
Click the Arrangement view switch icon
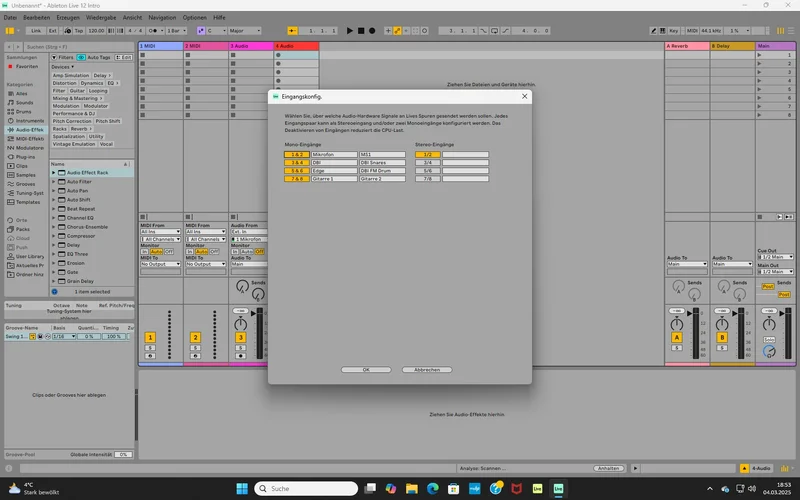point(791,31)
